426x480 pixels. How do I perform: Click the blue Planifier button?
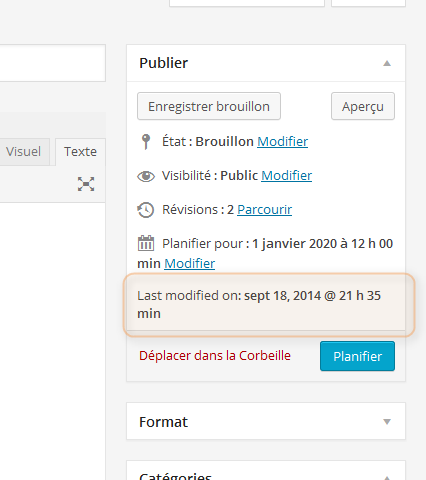(x=357, y=356)
